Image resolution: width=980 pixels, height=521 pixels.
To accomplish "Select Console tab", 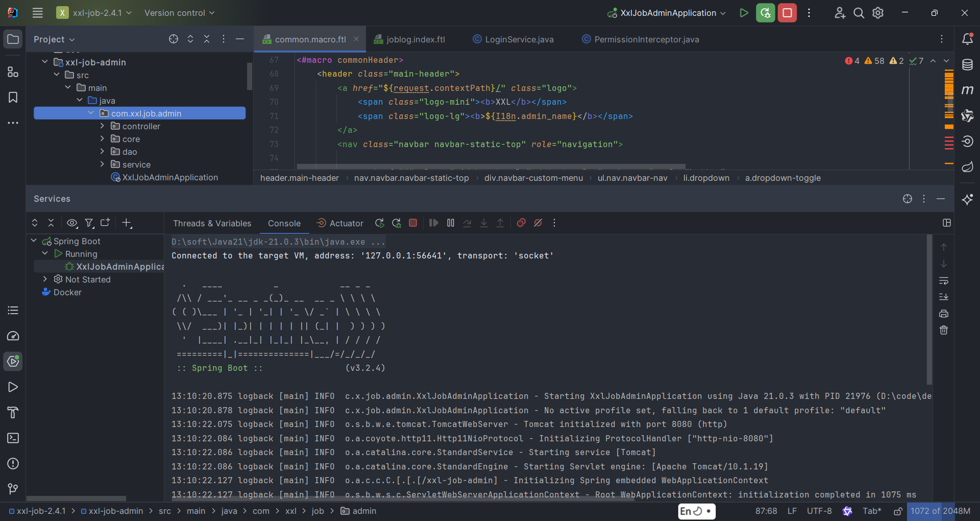I will pos(284,223).
